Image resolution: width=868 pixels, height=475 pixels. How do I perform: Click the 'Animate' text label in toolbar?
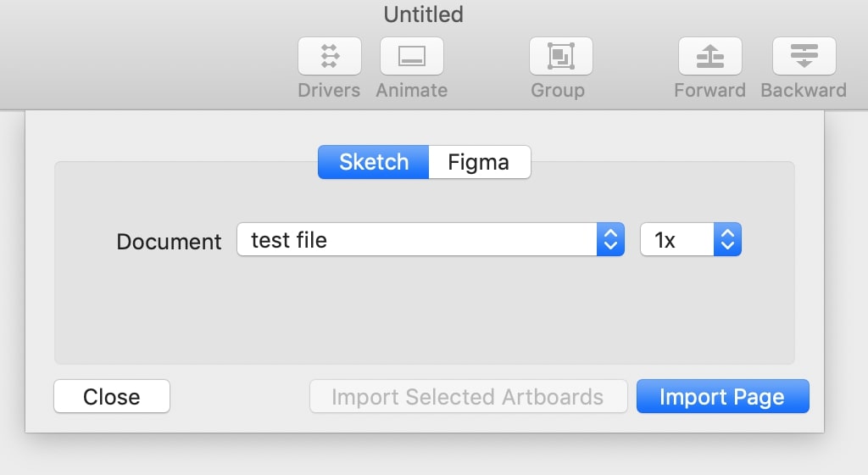pyautogui.click(x=412, y=90)
